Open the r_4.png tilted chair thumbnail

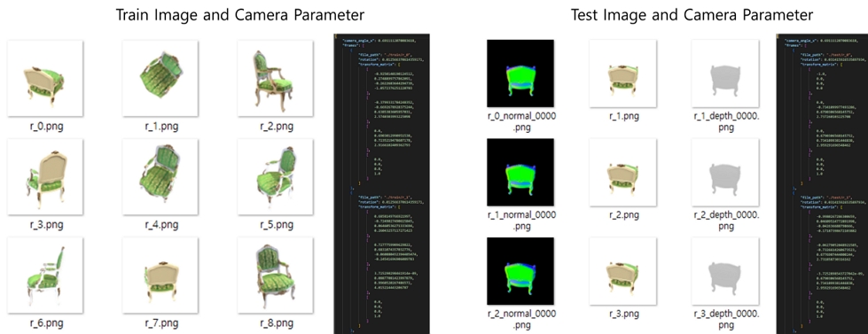(x=160, y=176)
